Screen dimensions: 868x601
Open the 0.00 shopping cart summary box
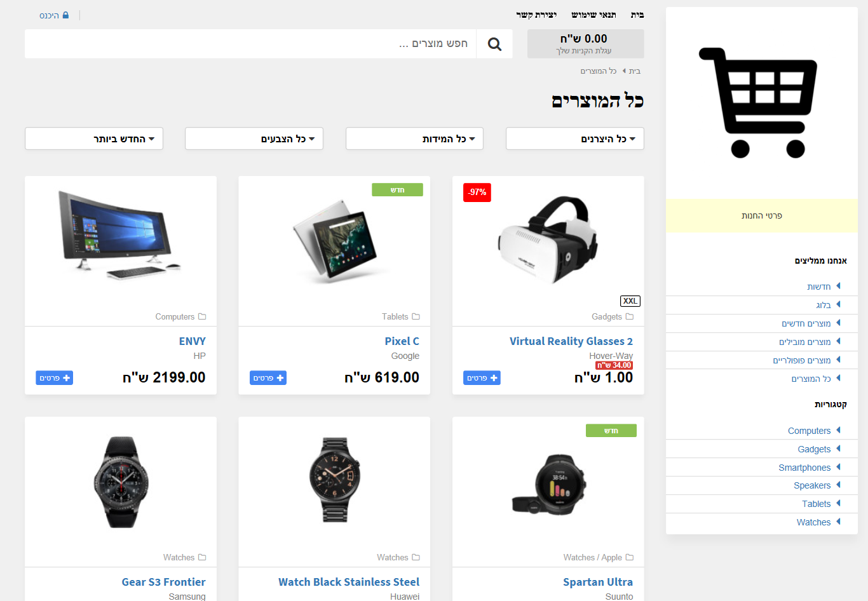pyautogui.click(x=586, y=44)
